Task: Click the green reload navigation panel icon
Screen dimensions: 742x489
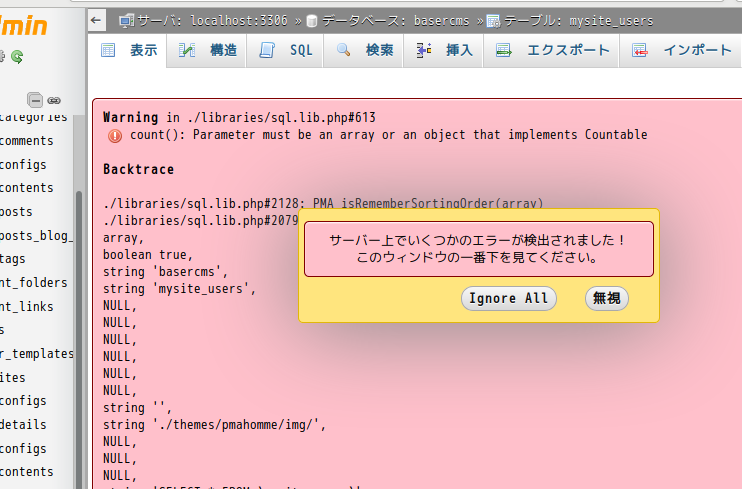Action: [17, 56]
